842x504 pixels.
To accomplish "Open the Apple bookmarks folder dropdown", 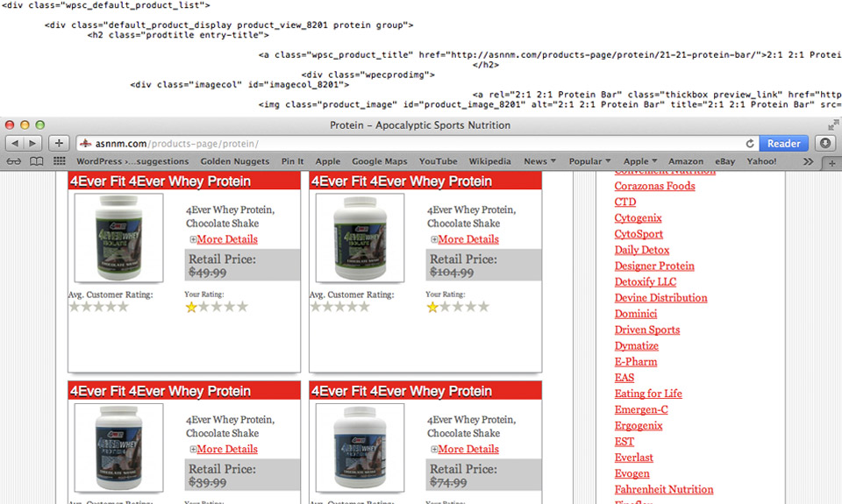I will [640, 161].
